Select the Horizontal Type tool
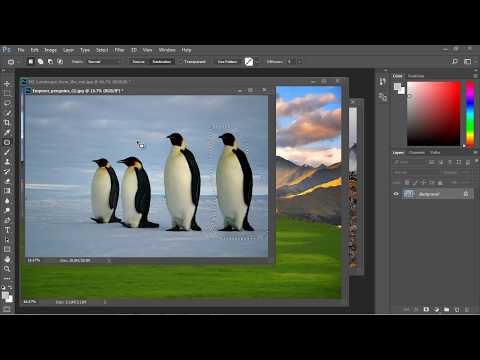 (7, 230)
